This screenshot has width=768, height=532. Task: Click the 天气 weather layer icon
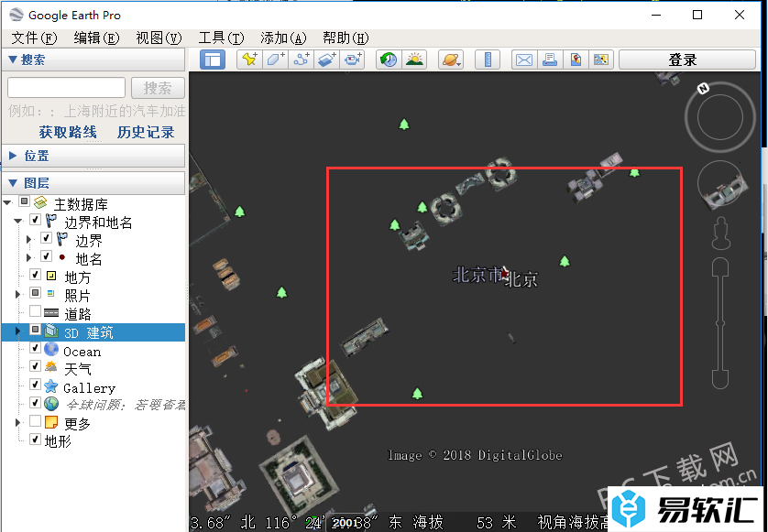click(51, 367)
